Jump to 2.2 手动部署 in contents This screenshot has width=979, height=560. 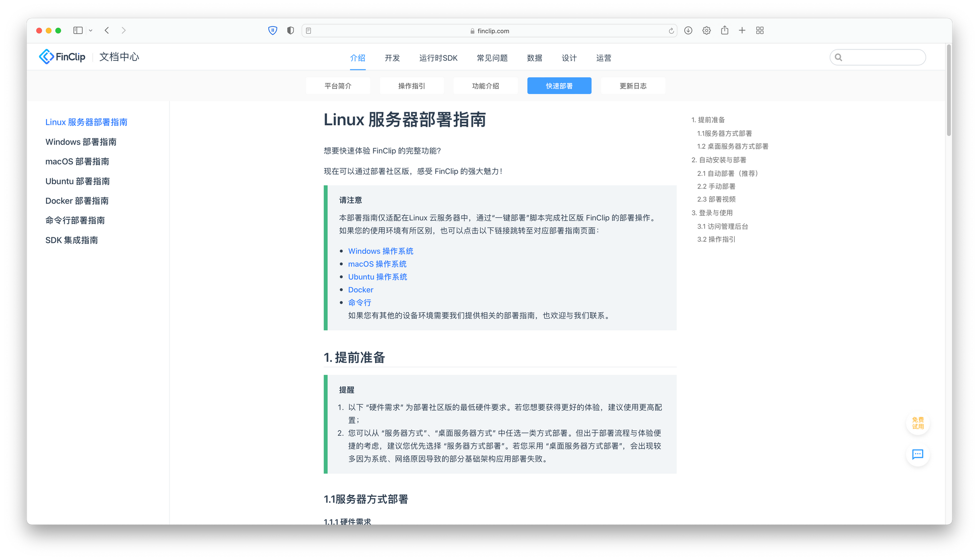point(716,186)
